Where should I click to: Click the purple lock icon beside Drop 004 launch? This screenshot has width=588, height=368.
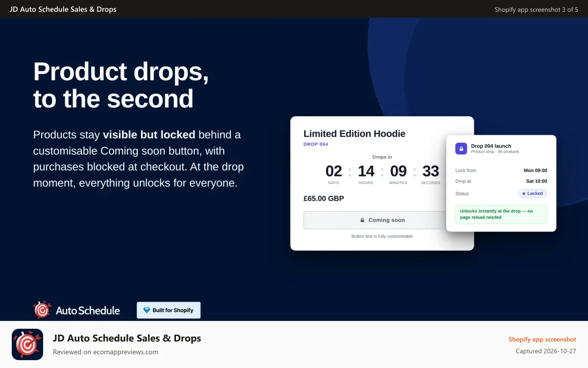tap(461, 149)
